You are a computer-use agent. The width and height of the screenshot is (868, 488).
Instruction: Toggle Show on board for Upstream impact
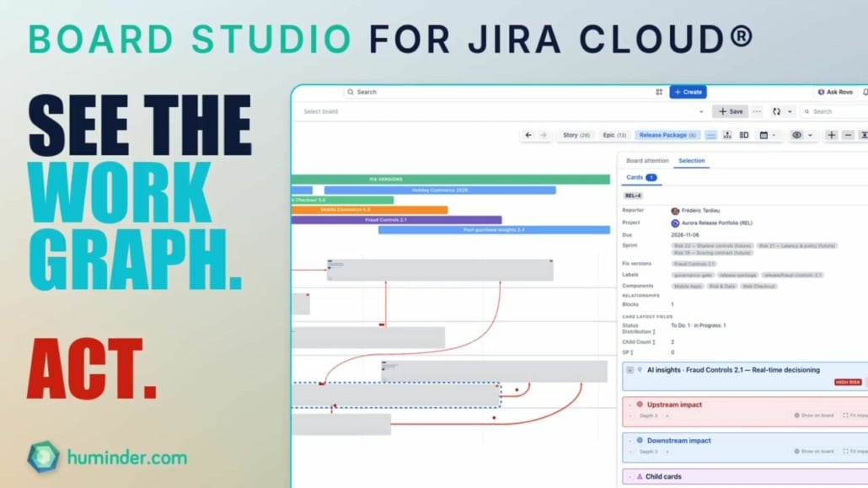point(814,416)
